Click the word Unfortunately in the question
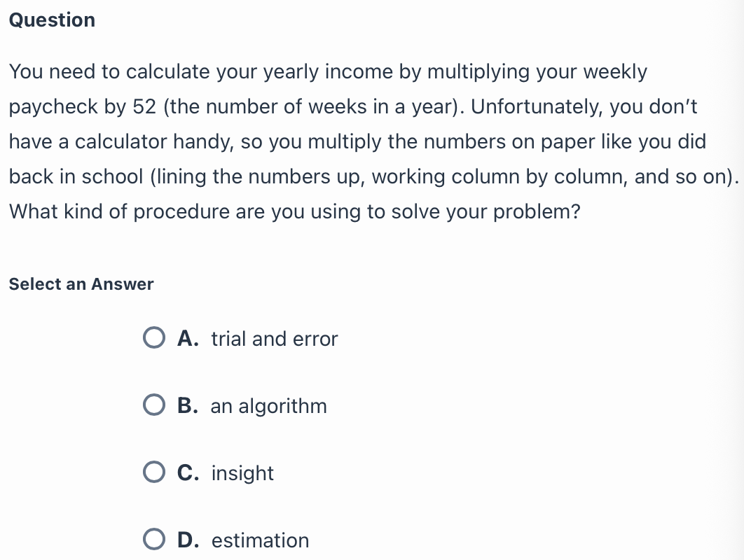744x560 pixels. (537, 106)
